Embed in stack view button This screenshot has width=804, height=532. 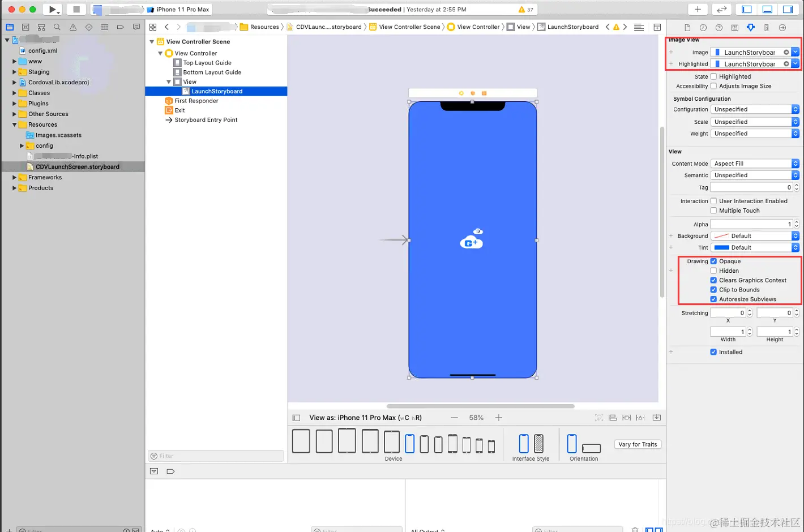[x=657, y=418]
